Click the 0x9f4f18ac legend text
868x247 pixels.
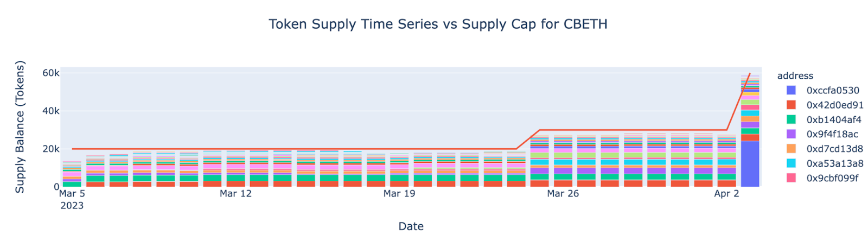click(x=832, y=134)
